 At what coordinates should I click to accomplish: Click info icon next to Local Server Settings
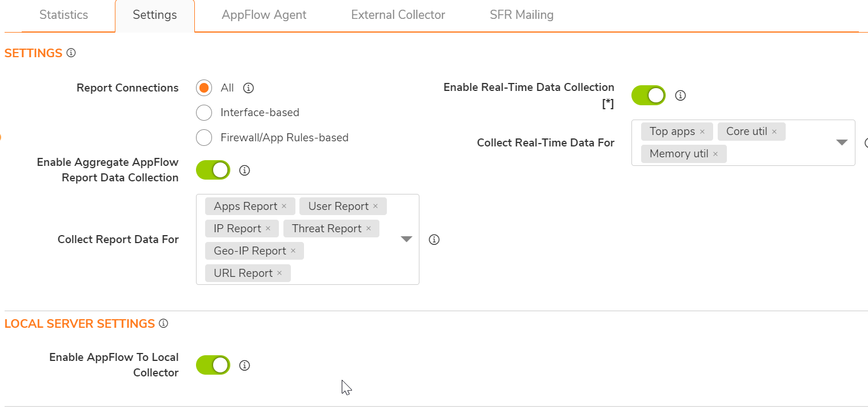pos(163,324)
